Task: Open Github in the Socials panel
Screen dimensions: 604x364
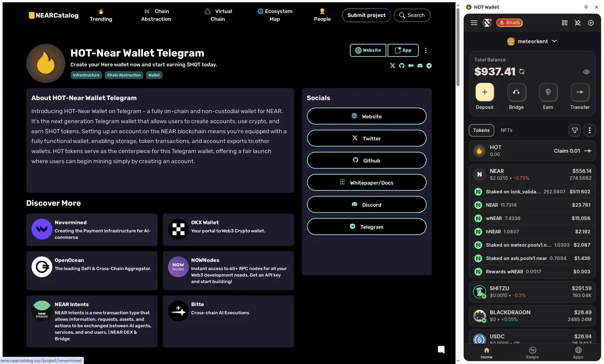Action: point(366,161)
